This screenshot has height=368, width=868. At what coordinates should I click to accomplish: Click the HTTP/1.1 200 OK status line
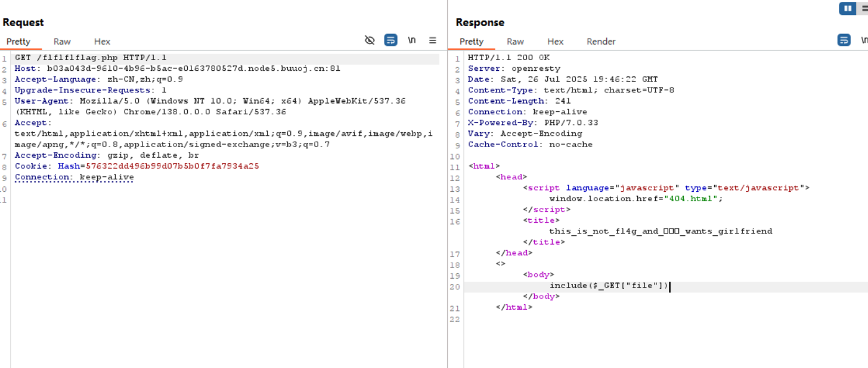pos(509,58)
